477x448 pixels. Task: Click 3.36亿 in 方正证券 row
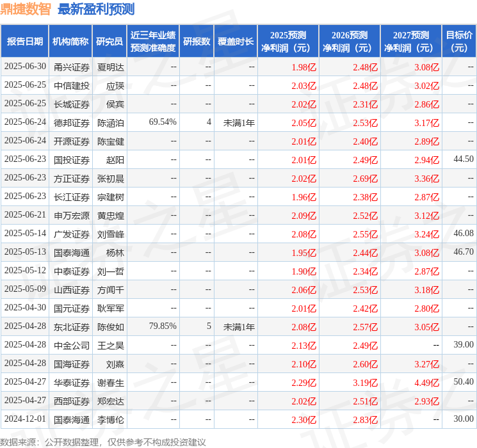coord(426,179)
